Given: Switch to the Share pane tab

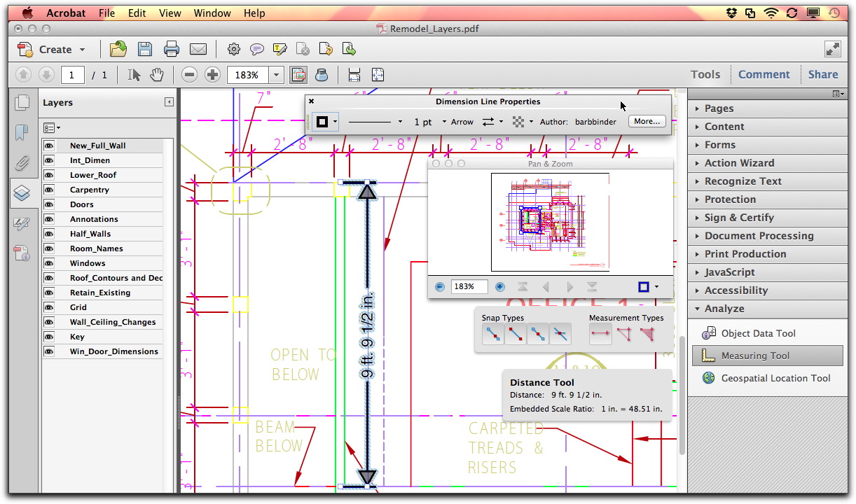Looking at the screenshot, I should (x=823, y=74).
